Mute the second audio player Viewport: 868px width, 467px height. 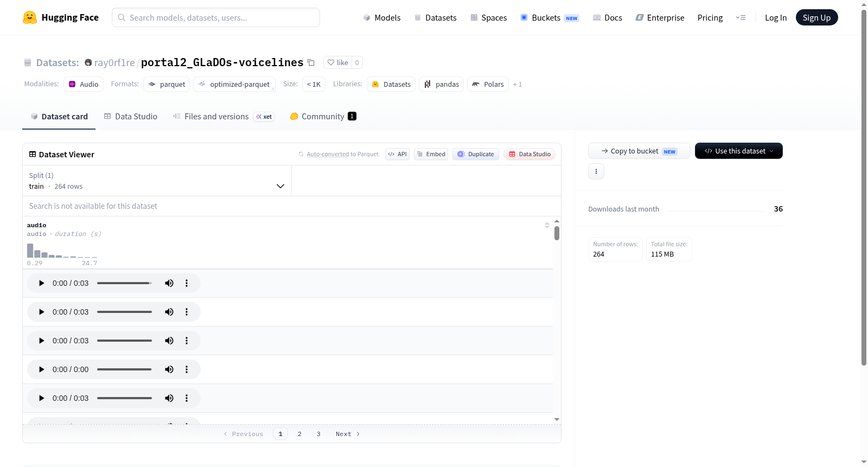pyautogui.click(x=169, y=312)
